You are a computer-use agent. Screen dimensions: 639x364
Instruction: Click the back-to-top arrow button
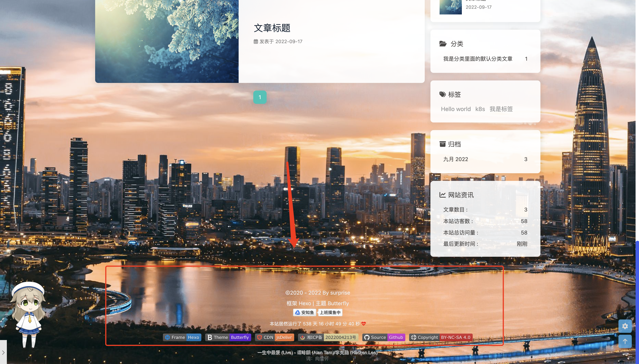(625, 341)
